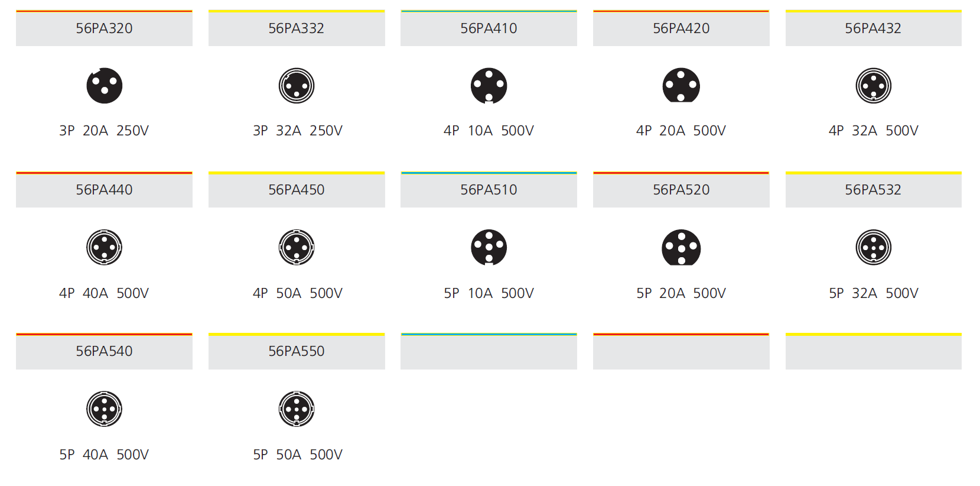Select the 56PA432 round socket icon
The width and height of the screenshot is (980, 486).
tap(874, 86)
